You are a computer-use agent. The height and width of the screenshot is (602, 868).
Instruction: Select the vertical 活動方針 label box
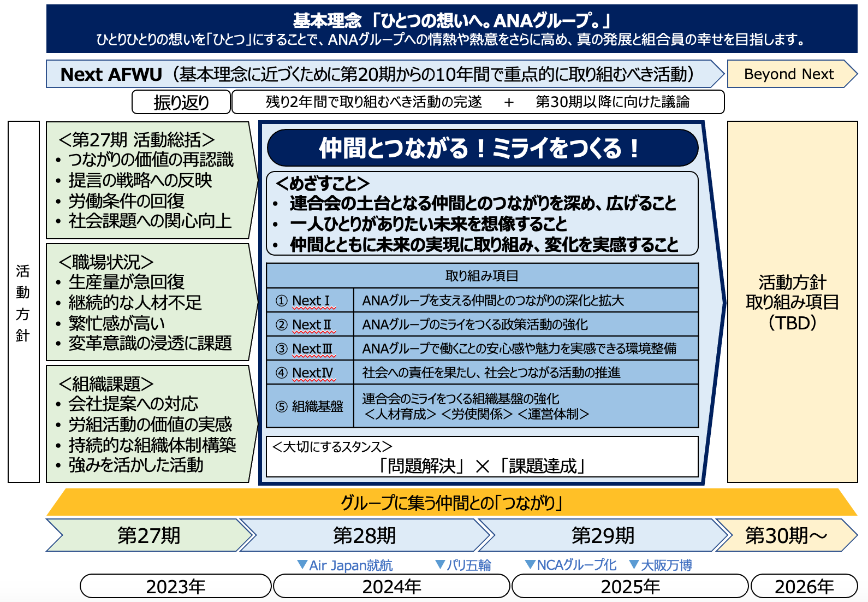click(x=23, y=302)
